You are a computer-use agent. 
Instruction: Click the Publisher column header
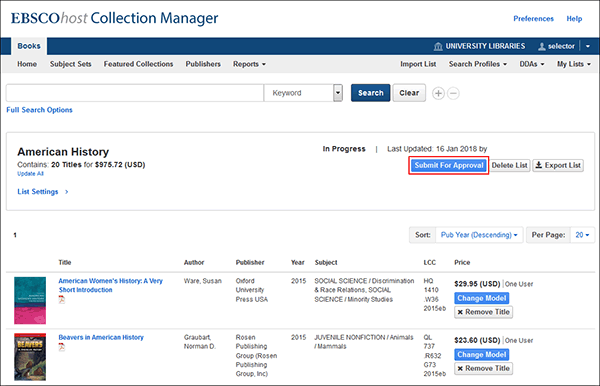(x=250, y=262)
